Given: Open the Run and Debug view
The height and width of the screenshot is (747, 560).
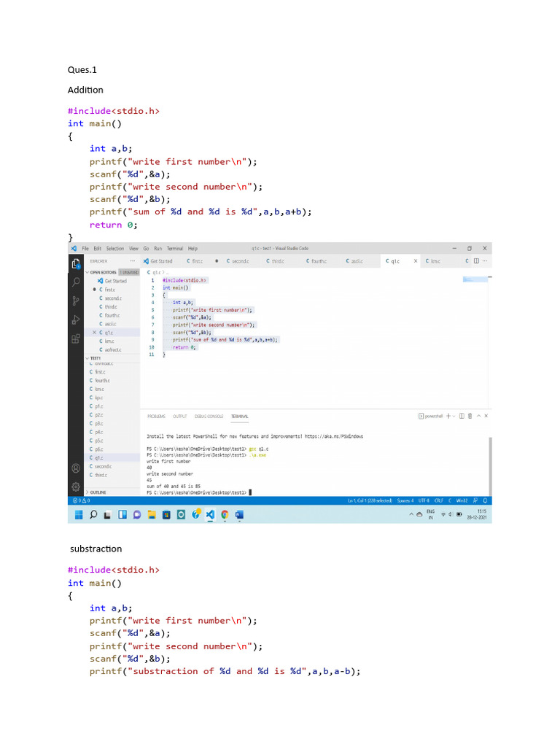Looking at the screenshot, I should [x=76, y=320].
